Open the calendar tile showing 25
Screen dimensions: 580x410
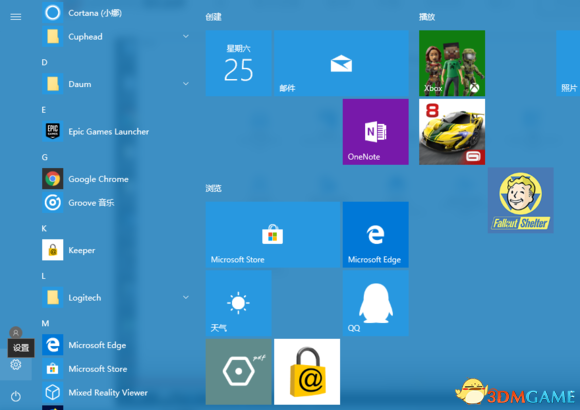click(x=239, y=63)
